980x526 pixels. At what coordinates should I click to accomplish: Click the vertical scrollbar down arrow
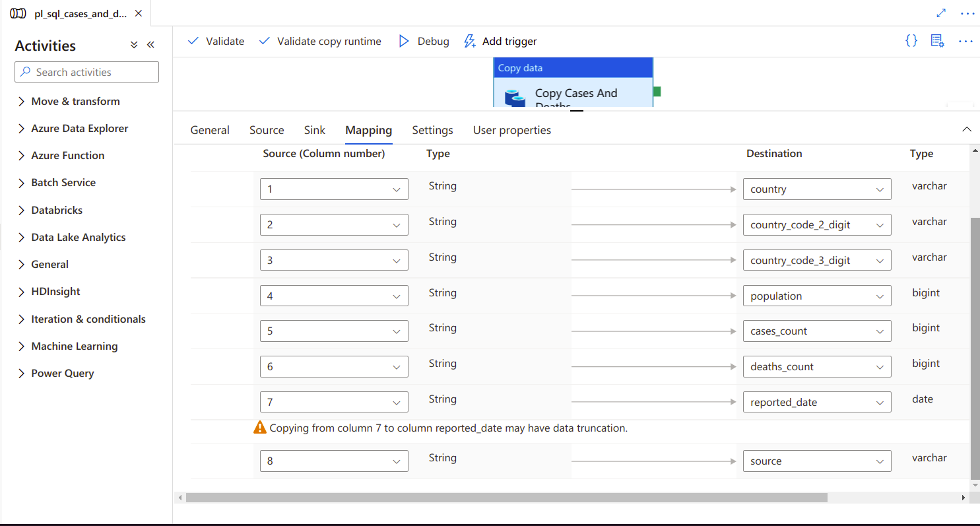[975, 485]
